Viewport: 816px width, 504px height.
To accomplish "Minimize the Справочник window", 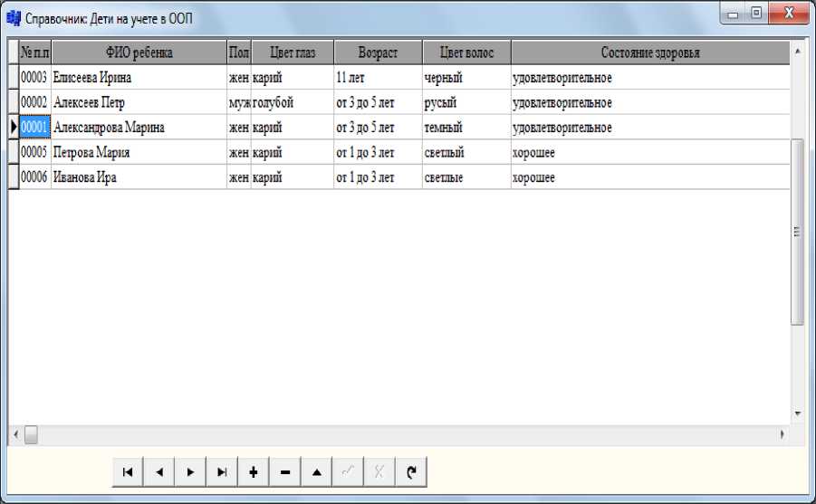I will (734, 14).
